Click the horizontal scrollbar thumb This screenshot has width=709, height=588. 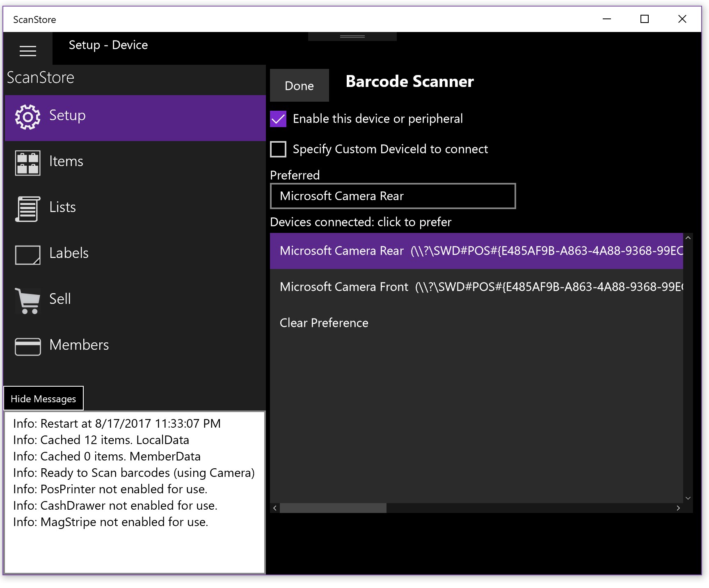tap(333, 508)
